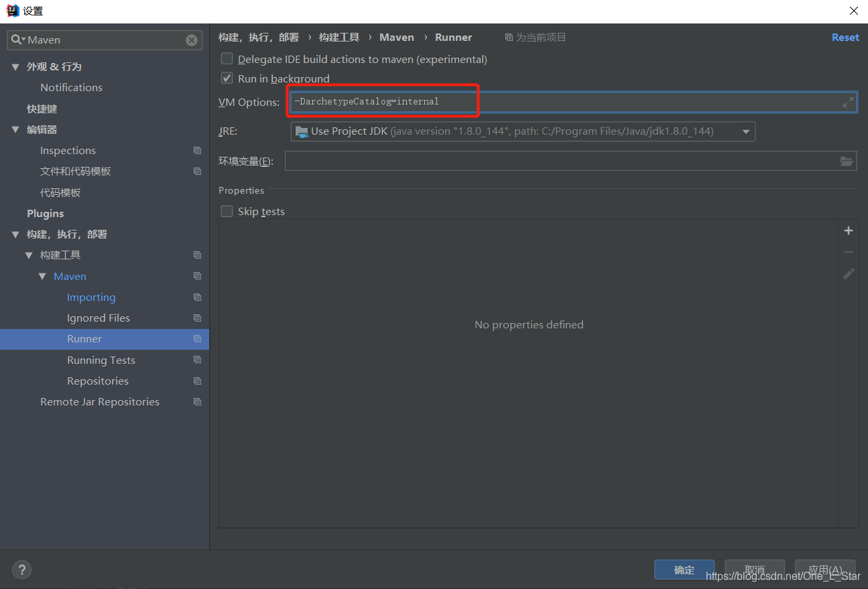Open Running Tests page
Viewport: 868px width, 589px height.
[x=101, y=360]
